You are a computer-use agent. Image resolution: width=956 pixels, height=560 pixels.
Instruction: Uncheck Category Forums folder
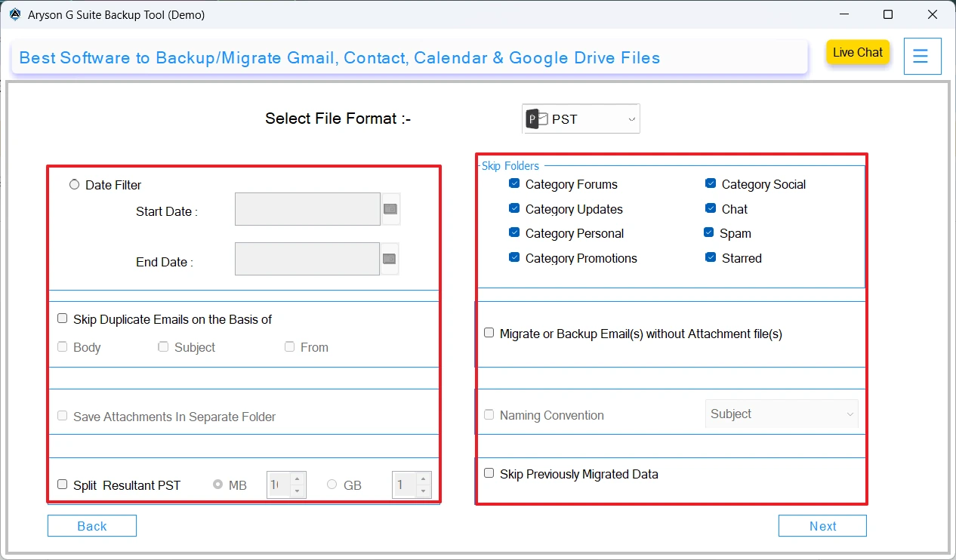514,183
